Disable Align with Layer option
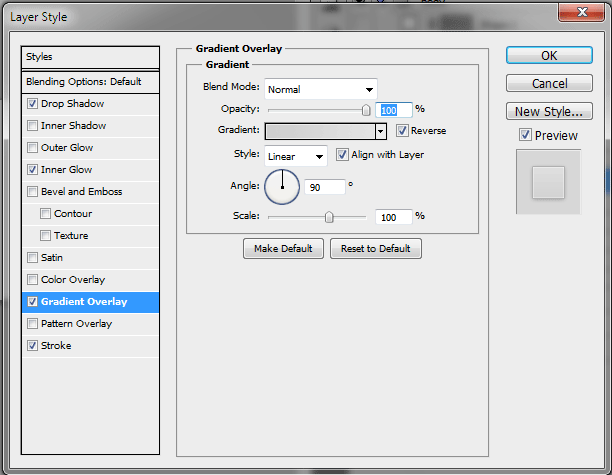 click(x=342, y=155)
